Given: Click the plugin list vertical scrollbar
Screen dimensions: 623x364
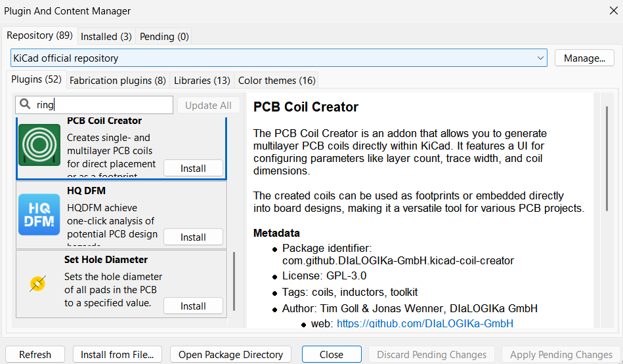Looking at the screenshot, I should 234,281.
